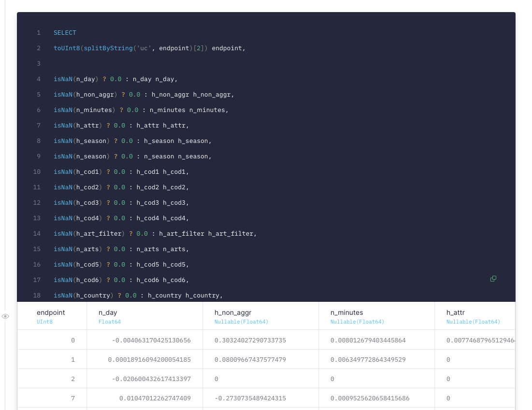The width and height of the screenshot is (532, 410).
Task: Toggle the eye visibility icon beside results
Action: tap(5, 316)
